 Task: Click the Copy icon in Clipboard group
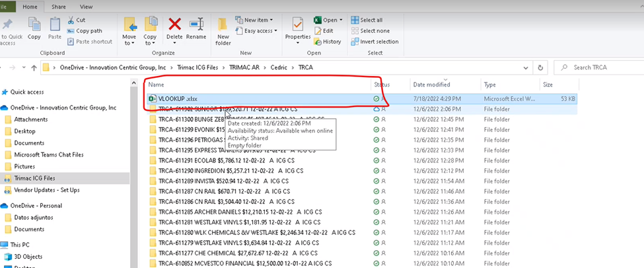[34, 24]
